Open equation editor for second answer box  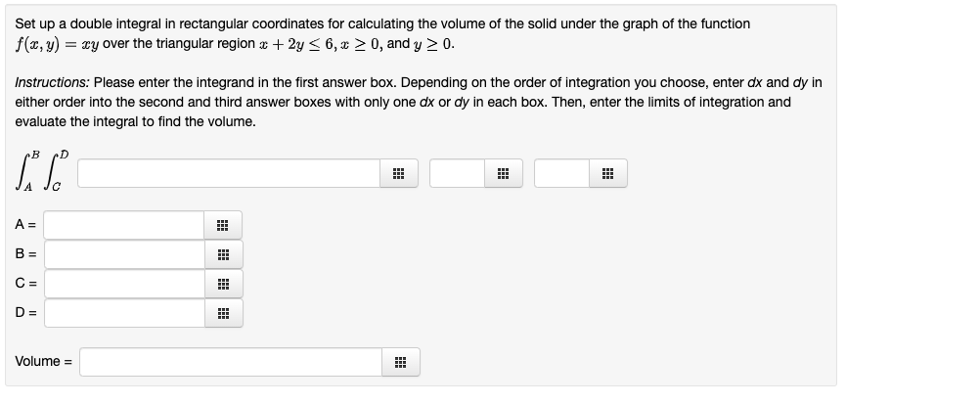click(x=503, y=173)
